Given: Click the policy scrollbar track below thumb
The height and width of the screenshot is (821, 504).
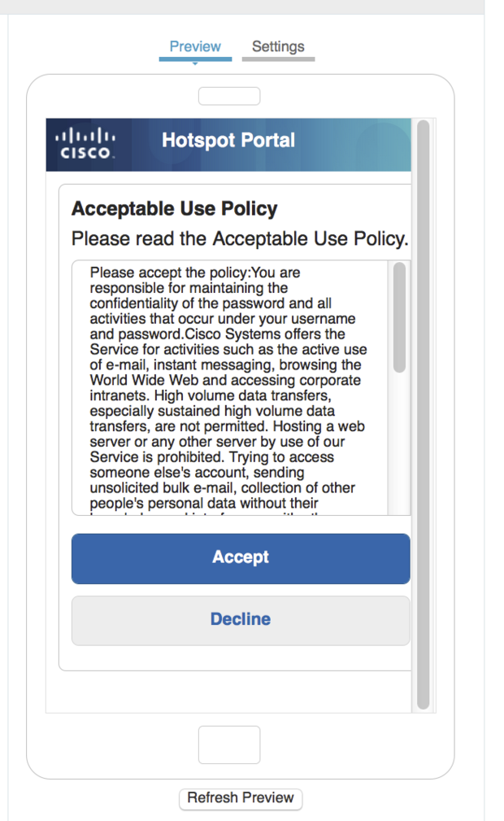Looking at the screenshot, I should point(399,444).
